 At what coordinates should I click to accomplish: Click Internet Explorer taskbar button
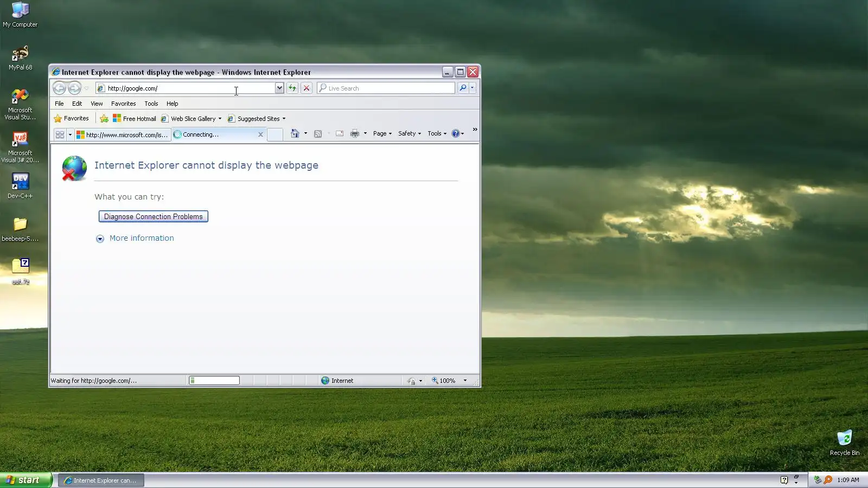point(101,480)
